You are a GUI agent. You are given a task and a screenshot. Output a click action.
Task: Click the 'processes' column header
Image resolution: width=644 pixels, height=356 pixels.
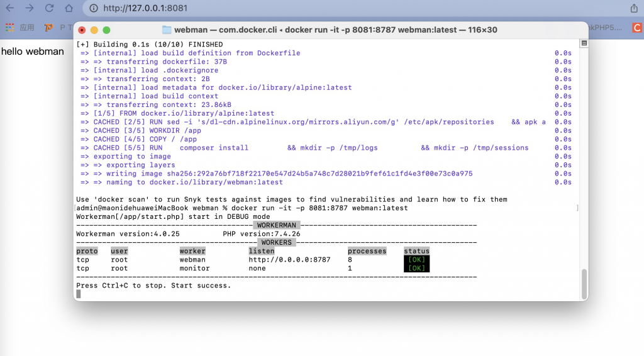pyautogui.click(x=367, y=252)
